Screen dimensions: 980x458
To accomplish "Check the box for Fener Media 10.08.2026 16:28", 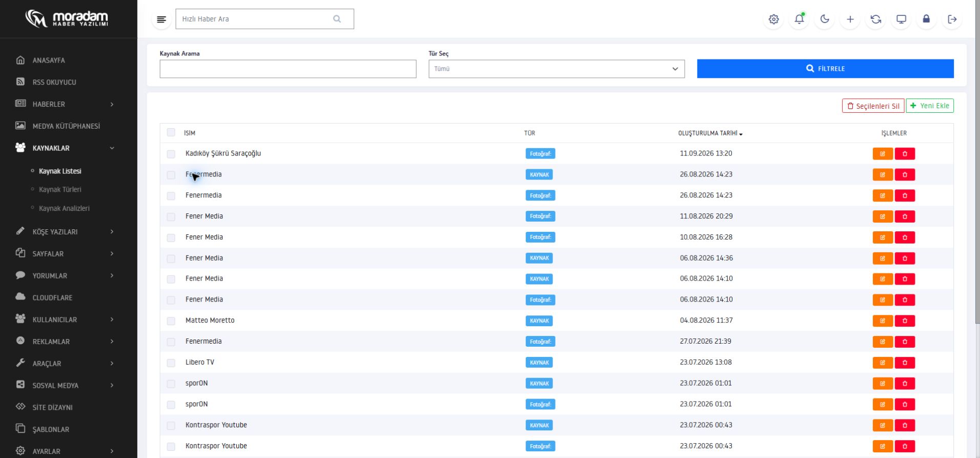I will [x=171, y=237].
